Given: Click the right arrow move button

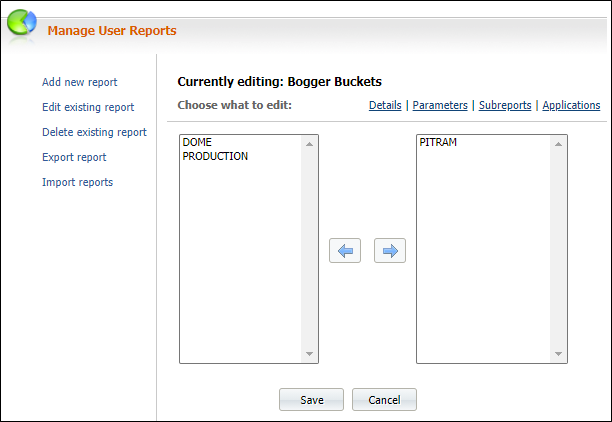Looking at the screenshot, I should [390, 251].
